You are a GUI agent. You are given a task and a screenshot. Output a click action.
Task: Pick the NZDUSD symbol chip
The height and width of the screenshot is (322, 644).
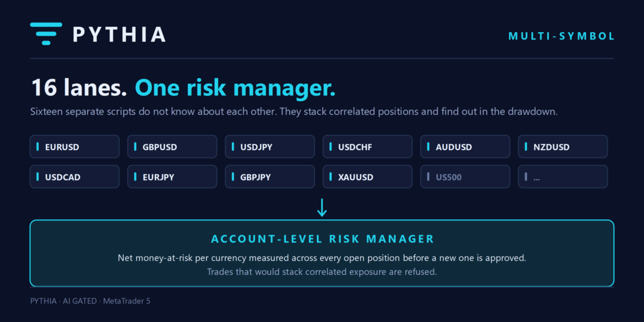coord(563,147)
